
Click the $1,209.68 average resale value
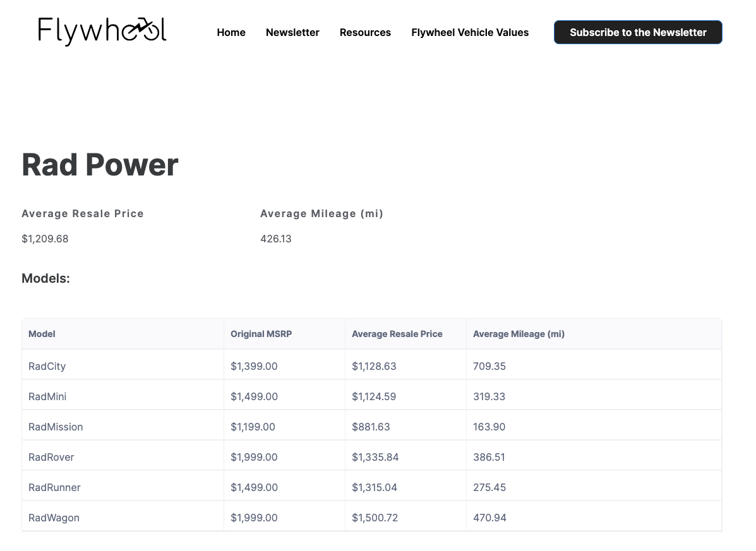[45, 239]
